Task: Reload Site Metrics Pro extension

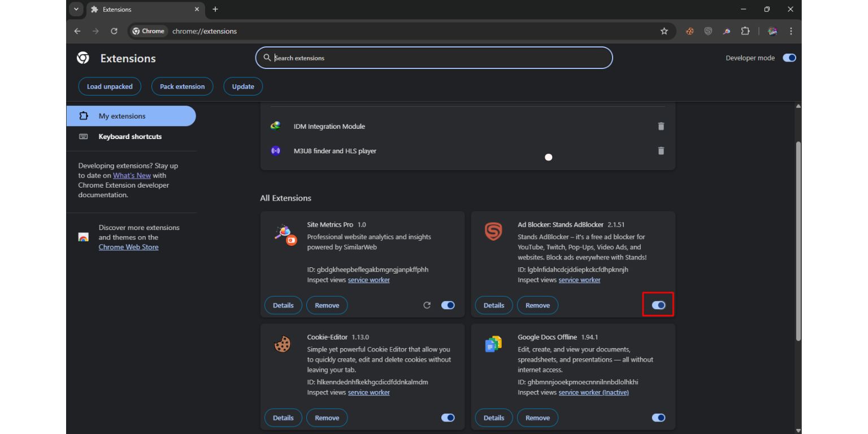Action: click(x=427, y=305)
